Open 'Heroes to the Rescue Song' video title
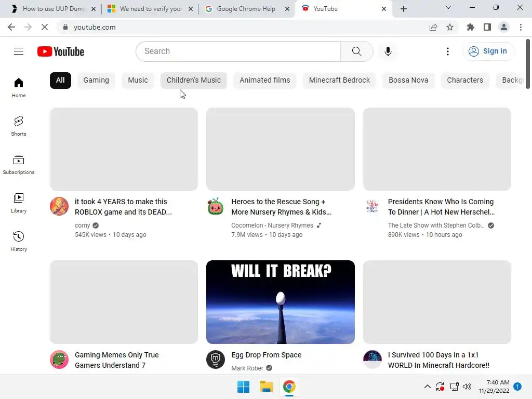The height and width of the screenshot is (399, 532). coord(281,207)
